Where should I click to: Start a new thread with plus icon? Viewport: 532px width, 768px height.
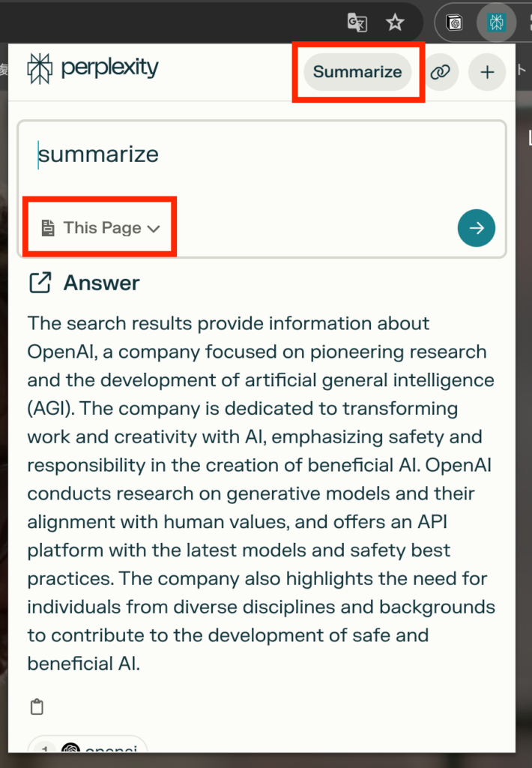487,73
